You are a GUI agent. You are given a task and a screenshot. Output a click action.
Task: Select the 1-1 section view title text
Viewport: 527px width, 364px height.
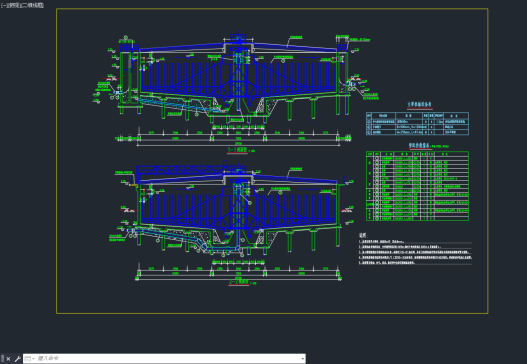tap(237, 150)
